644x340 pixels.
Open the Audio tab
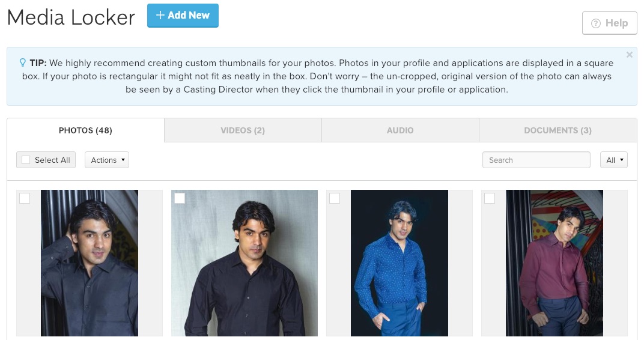click(x=400, y=130)
